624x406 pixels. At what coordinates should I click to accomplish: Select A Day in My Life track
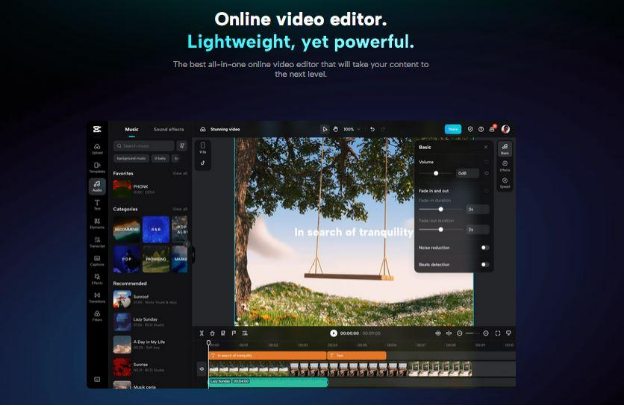[x=150, y=344]
